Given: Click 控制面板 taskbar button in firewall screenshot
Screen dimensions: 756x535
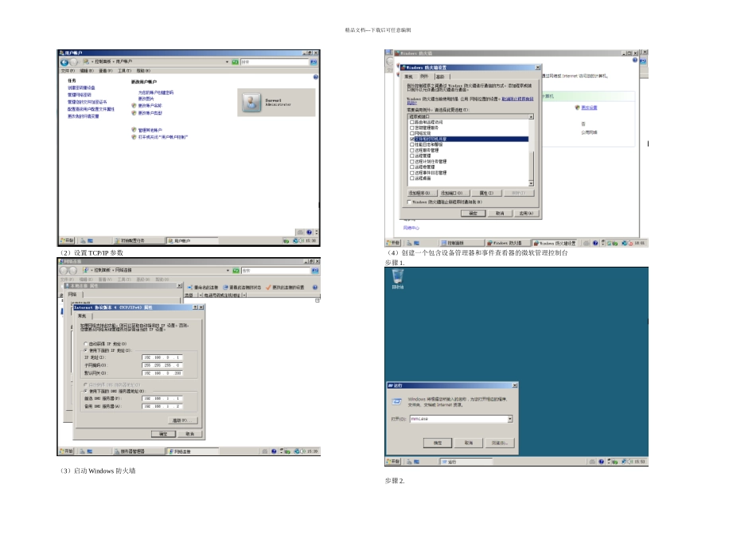Looking at the screenshot, I should 461,243.
